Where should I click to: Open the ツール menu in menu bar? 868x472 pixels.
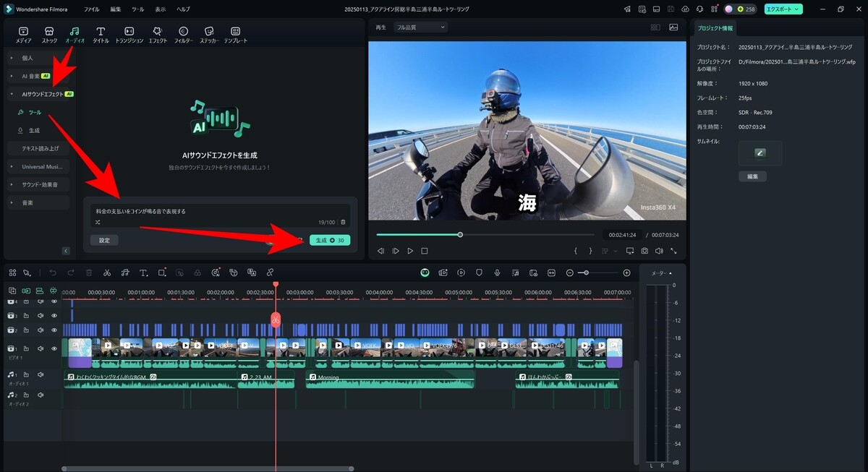point(137,9)
